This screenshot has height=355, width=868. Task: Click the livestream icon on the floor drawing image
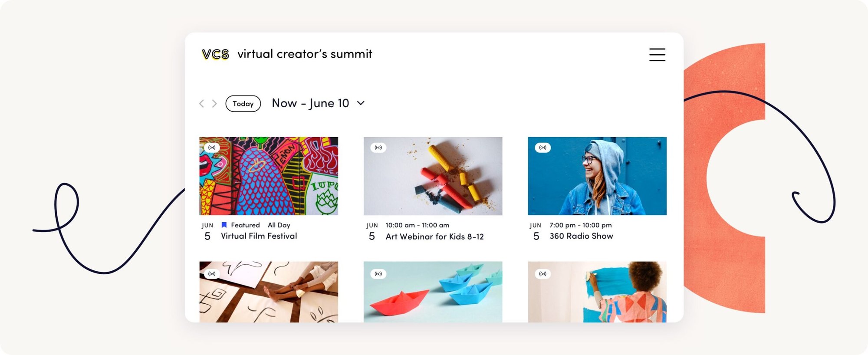click(212, 273)
